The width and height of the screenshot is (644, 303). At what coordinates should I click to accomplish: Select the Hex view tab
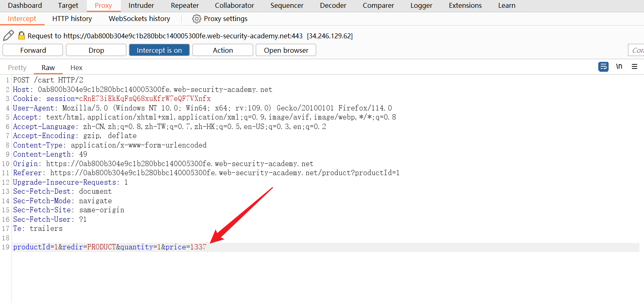(76, 68)
